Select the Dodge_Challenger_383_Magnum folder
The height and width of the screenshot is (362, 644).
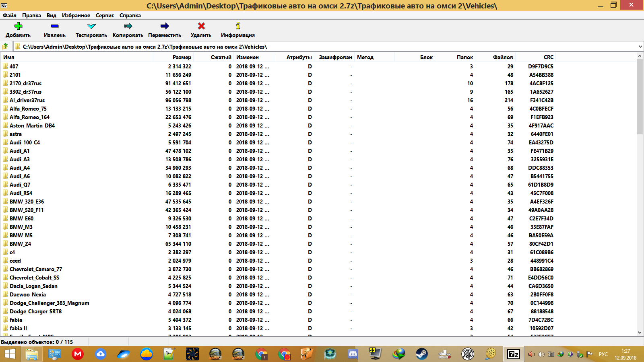click(50, 303)
